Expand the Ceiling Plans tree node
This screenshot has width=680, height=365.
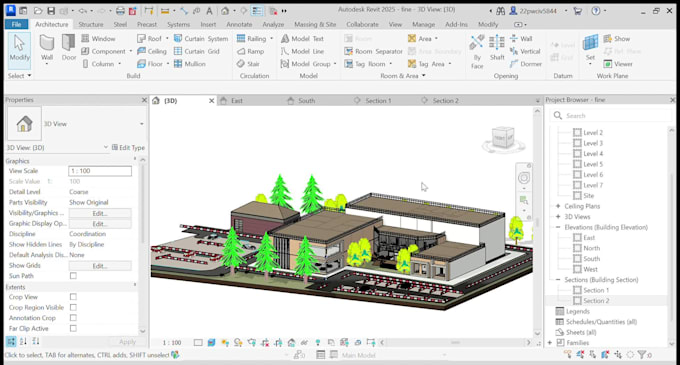558,206
